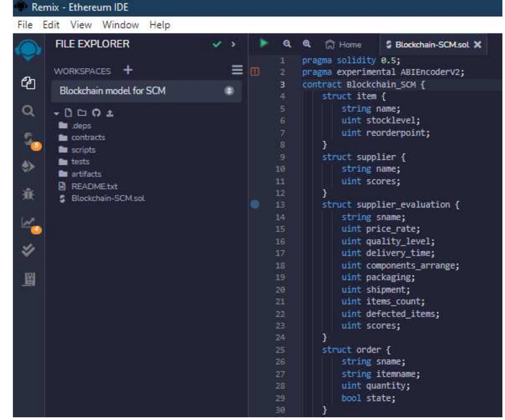The height and width of the screenshot is (420, 505).
Task: Open README.txt file
Action: pos(88,186)
